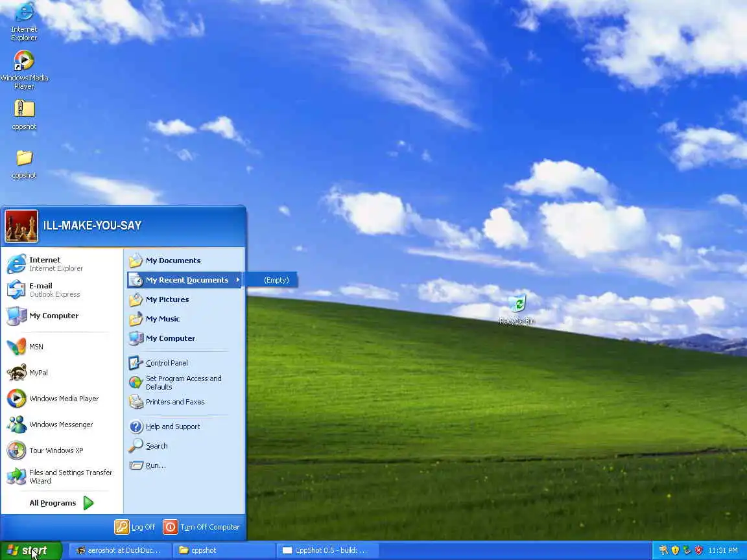Open Internet Explorer desktop icon

pyautogui.click(x=24, y=22)
